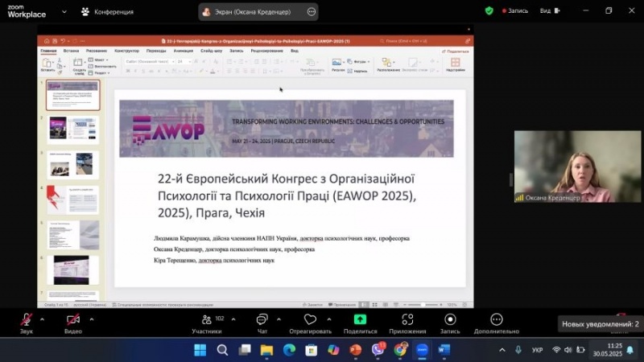Expand the arrow beside Участники
This screenshot has width=644, height=362.
click(x=233, y=319)
